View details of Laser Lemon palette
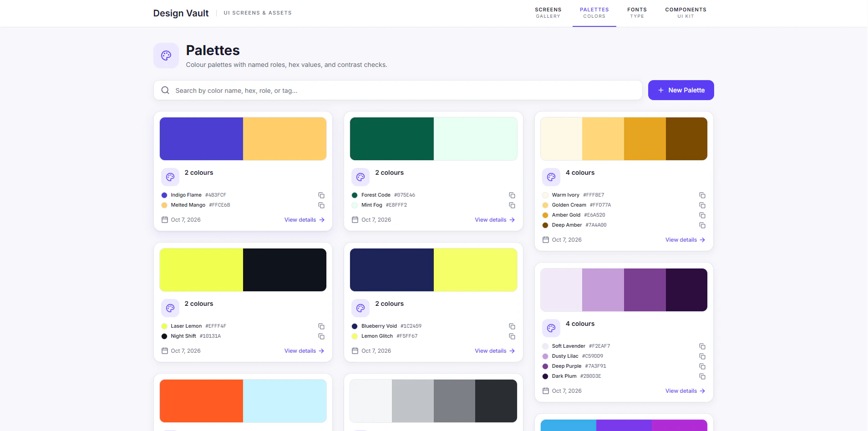 pos(305,351)
